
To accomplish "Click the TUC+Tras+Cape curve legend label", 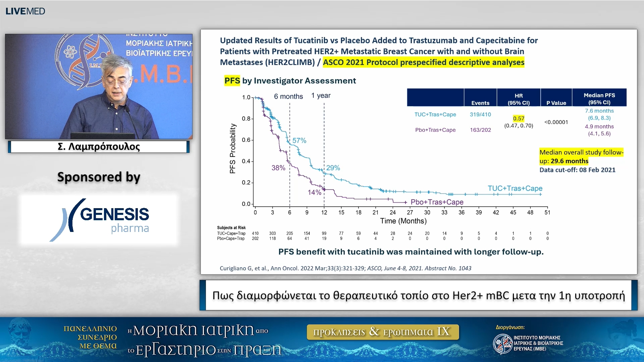I will pos(515,188).
